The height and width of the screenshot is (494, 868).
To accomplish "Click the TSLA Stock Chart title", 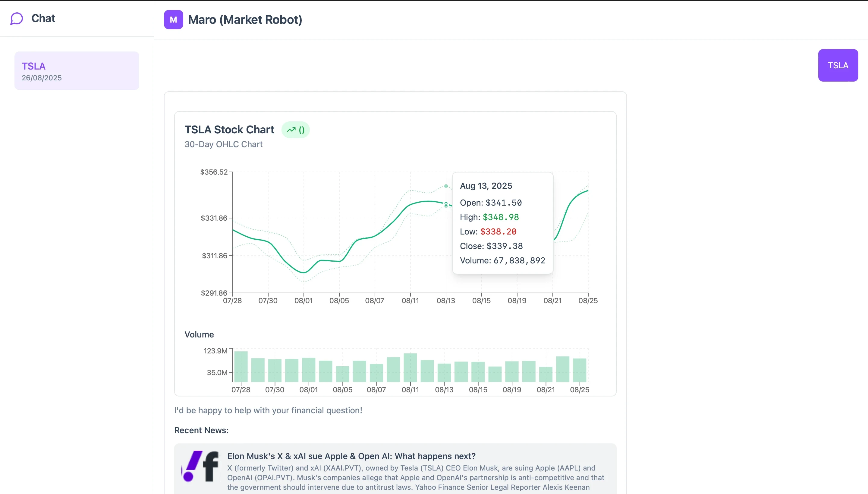I will tap(229, 130).
